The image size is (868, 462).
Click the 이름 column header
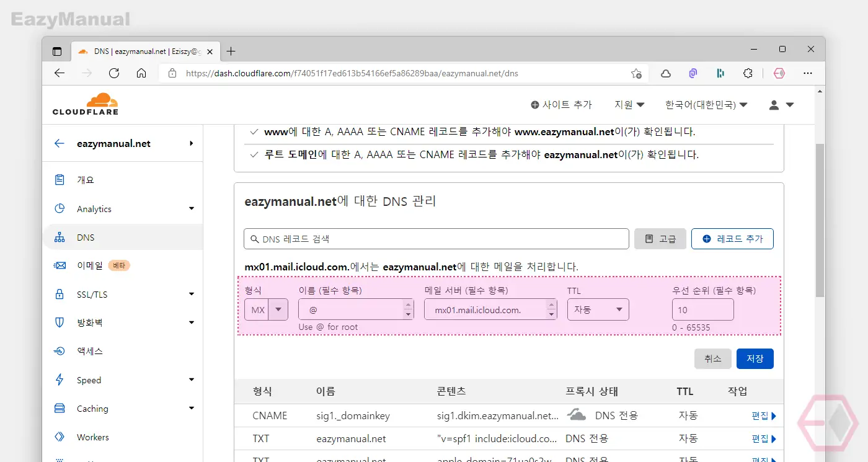[x=325, y=391]
